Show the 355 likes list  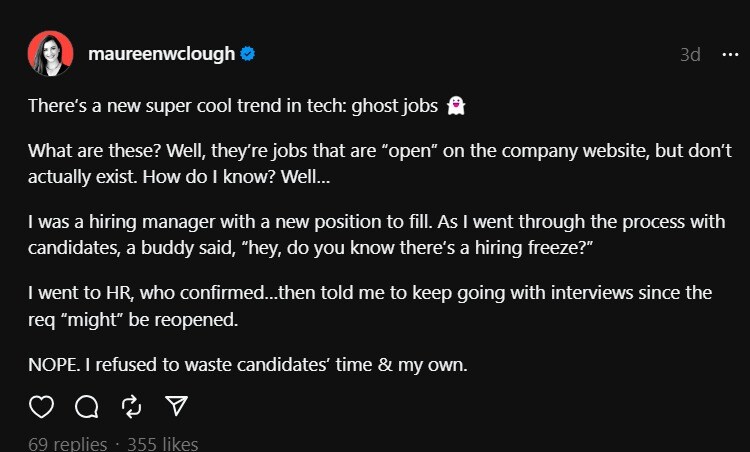[x=163, y=444]
